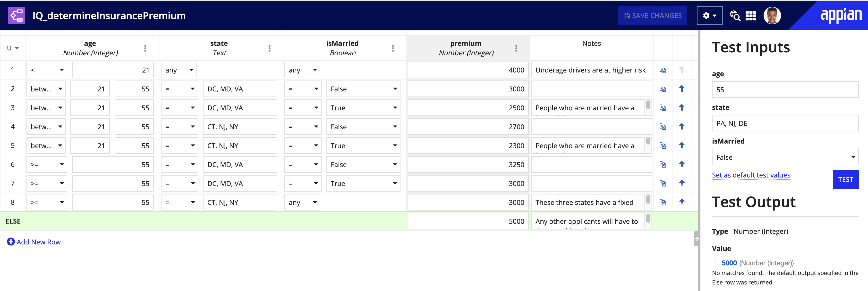
Task: Select SAVE CHANGES menu option
Action: pyautogui.click(x=653, y=16)
